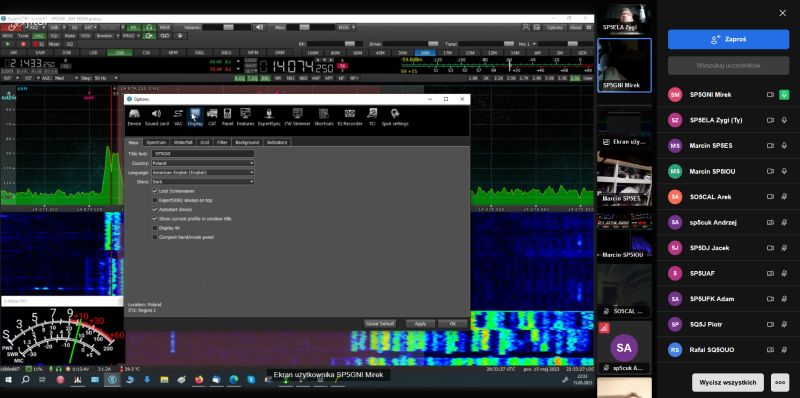800x398 pixels.
Task: Open the Device options page
Action: [134, 117]
